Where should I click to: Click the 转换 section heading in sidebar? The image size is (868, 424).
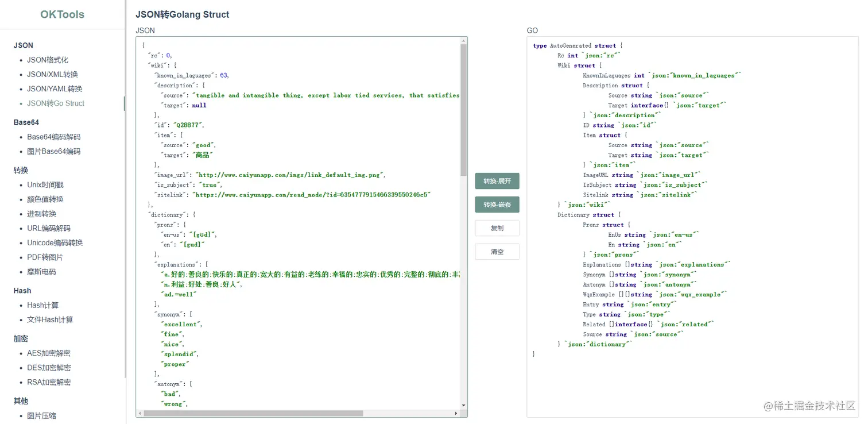coord(21,170)
